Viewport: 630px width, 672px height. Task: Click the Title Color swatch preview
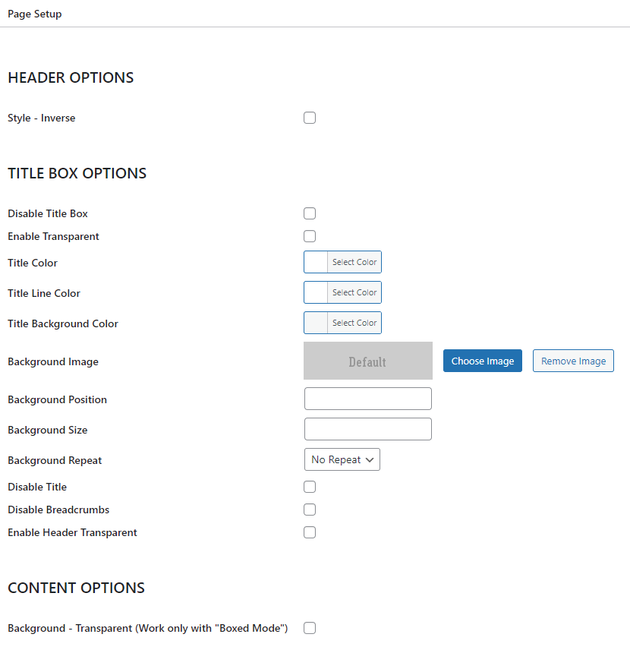coord(316,262)
